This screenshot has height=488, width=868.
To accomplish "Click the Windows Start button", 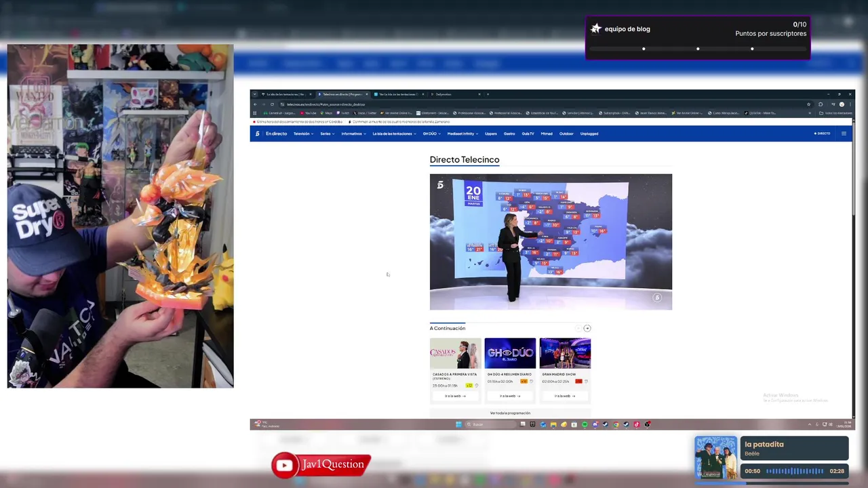I will tap(458, 424).
